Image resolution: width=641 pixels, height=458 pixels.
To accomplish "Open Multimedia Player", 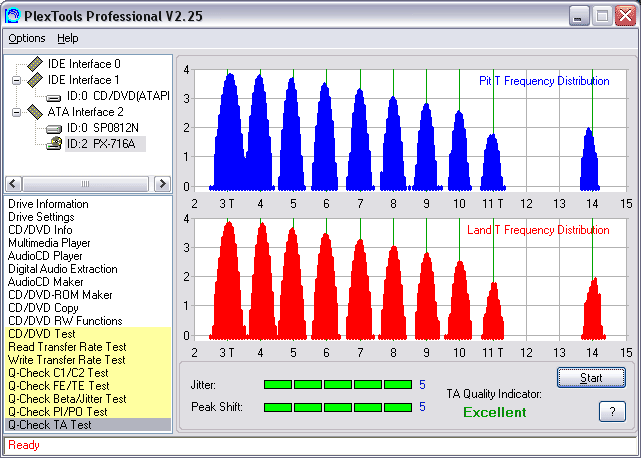I will (x=49, y=243).
